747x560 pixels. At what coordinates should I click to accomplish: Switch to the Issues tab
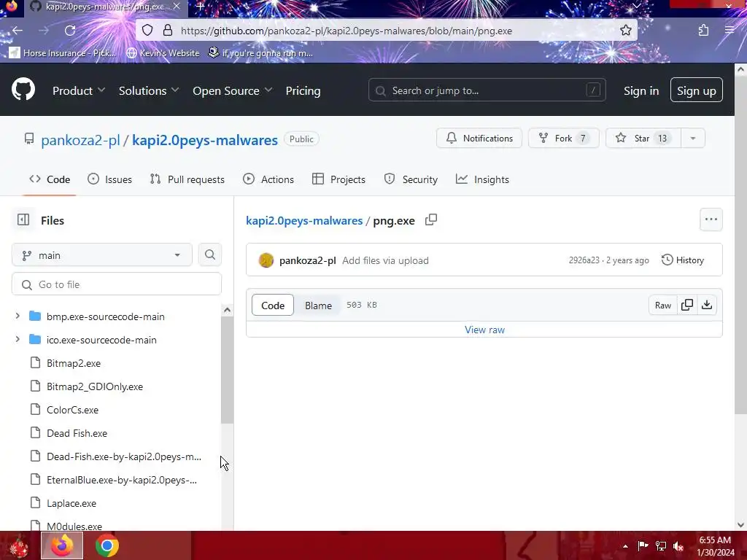click(109, 179)
